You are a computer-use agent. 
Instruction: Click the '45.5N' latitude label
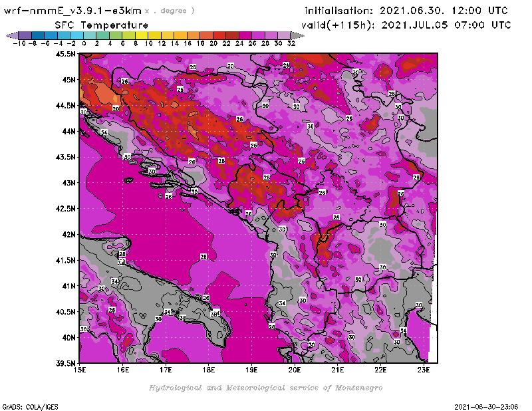coord(65,54)
